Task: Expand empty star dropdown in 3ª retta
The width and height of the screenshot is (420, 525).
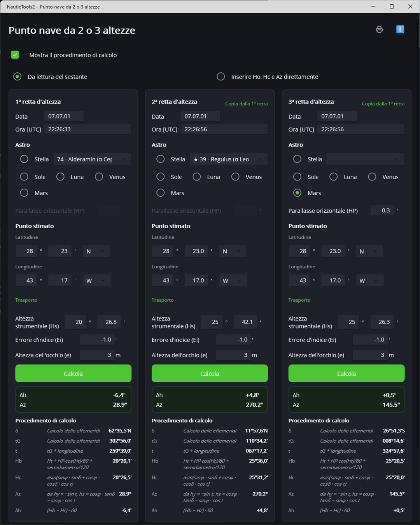Action: (366, 159)
